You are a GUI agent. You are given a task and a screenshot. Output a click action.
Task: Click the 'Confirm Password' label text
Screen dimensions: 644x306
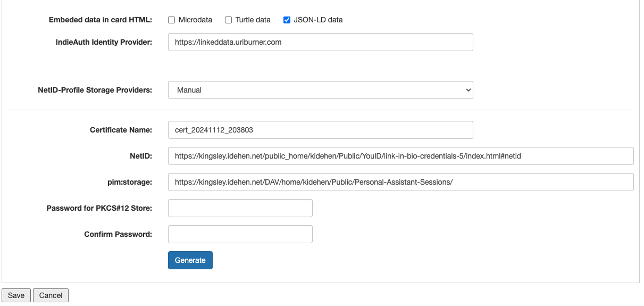tap(118, 234)
